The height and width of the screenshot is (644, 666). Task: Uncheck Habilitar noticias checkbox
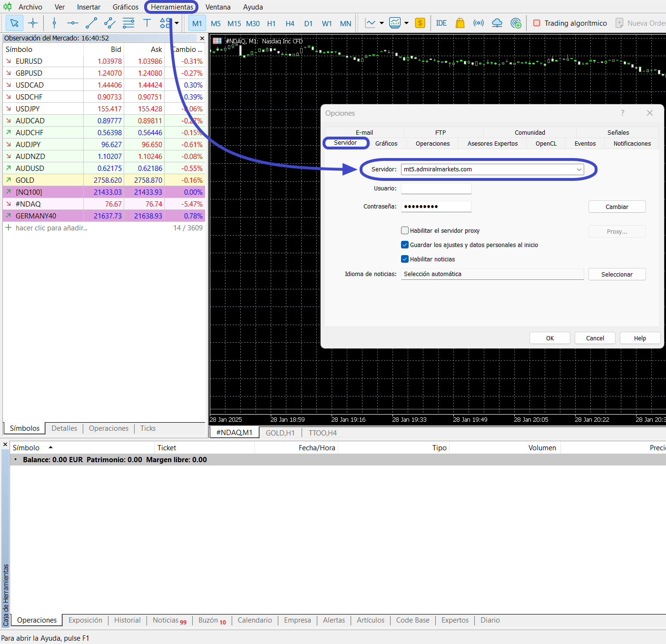pos(405,259)
